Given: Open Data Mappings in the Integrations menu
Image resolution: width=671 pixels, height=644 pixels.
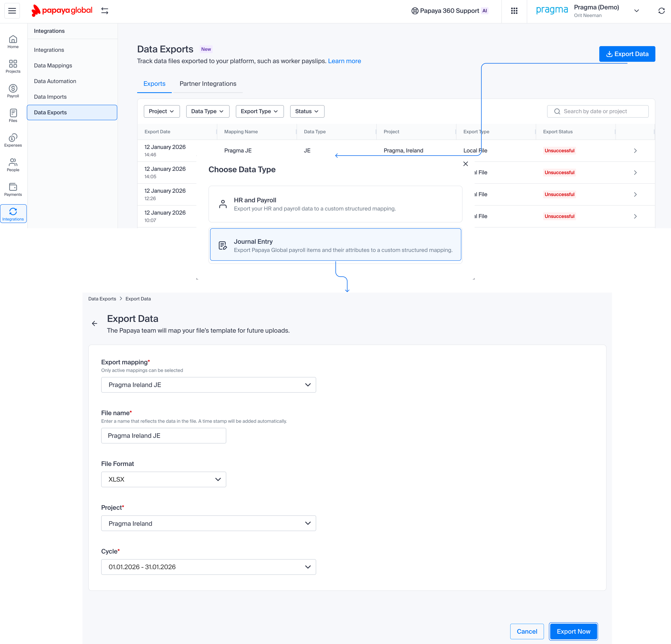Looking at the screenshot, I should click(x=53, y=65).
